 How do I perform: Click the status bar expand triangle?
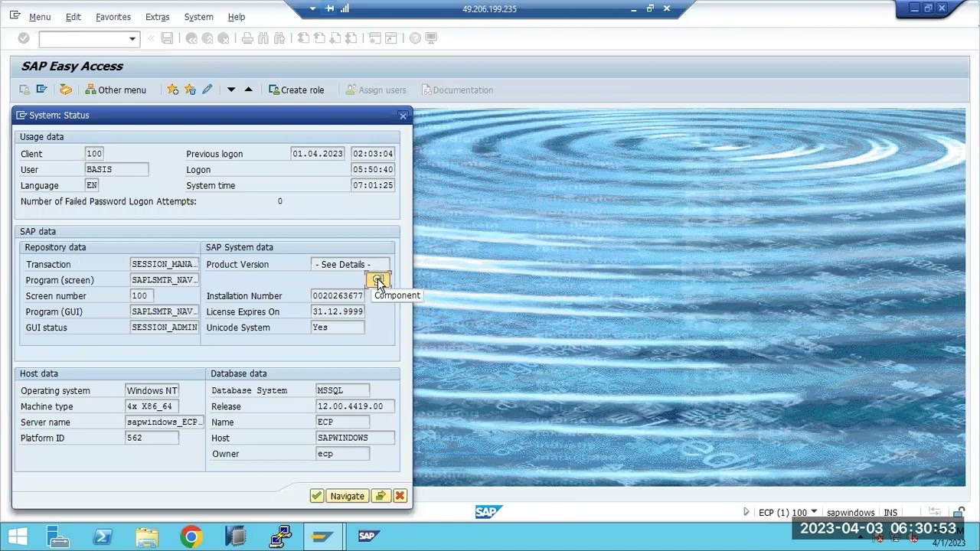coord(746,512)
